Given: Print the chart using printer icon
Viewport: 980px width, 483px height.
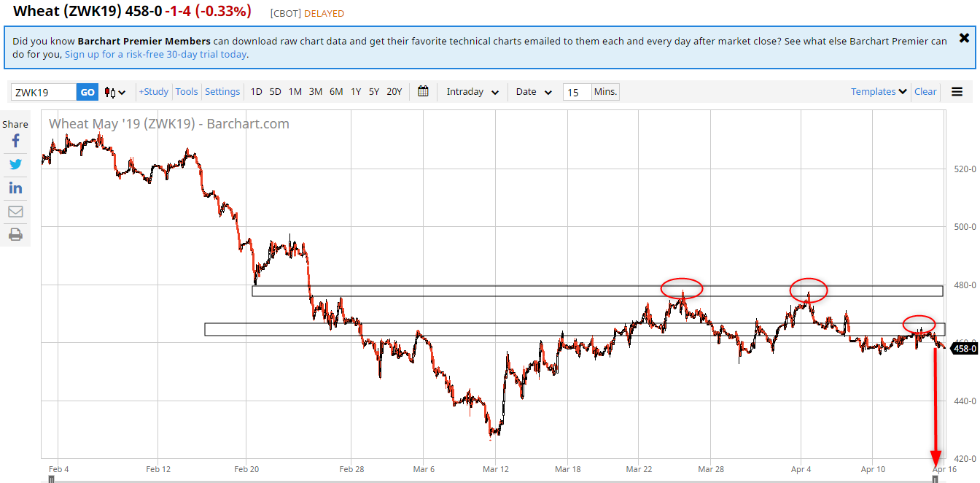Looking at the screenshot, I should 15,235.
